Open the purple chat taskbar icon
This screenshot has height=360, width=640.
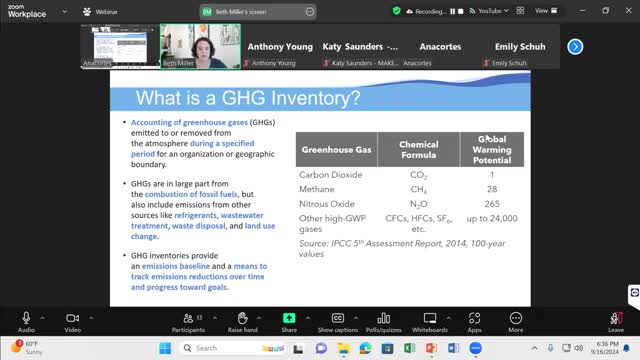[x=321, y=348]
